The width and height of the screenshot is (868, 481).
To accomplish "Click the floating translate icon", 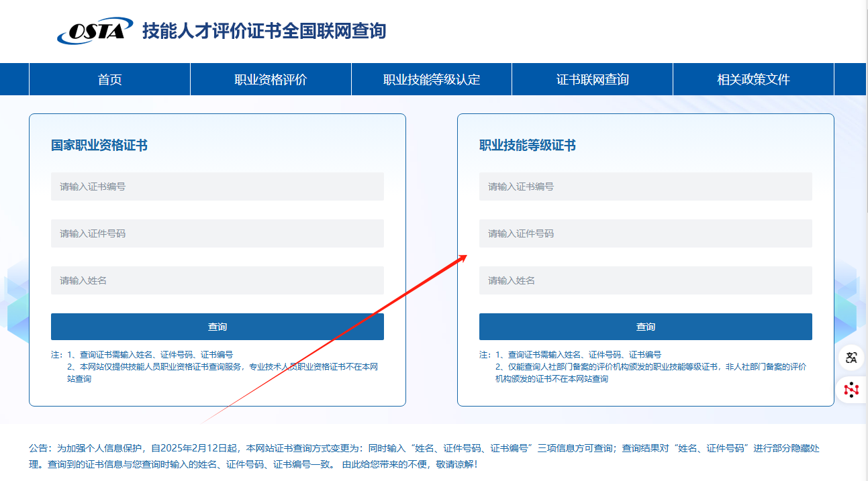I will (x=851, y=358).
